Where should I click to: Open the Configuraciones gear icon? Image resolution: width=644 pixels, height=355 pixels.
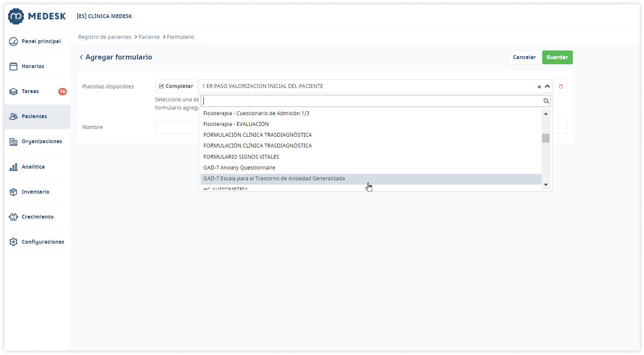(x=13, y=242)
